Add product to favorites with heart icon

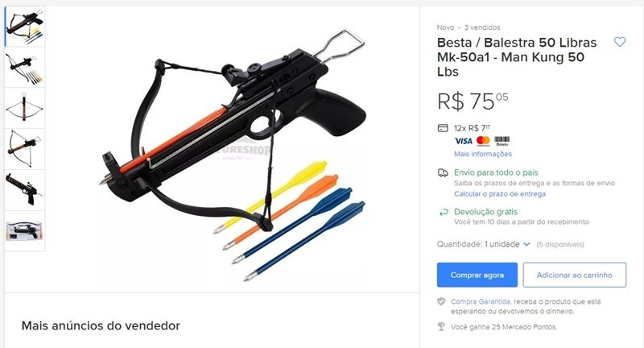pyautogui.click(x=619, y=42)
